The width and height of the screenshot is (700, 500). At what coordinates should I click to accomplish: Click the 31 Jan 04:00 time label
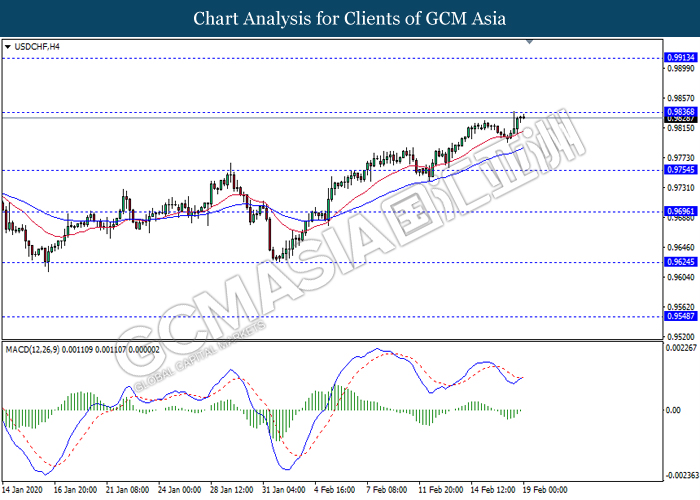pos(283,490)
